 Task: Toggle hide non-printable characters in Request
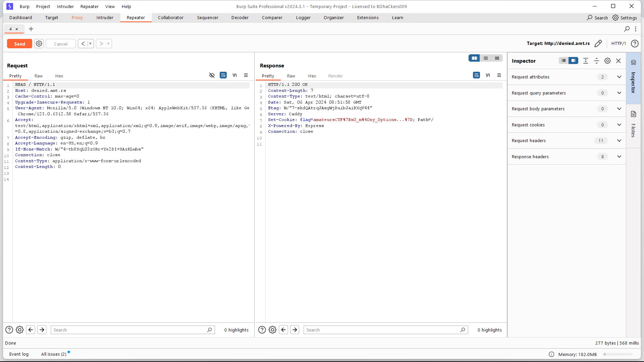(212, 75)
